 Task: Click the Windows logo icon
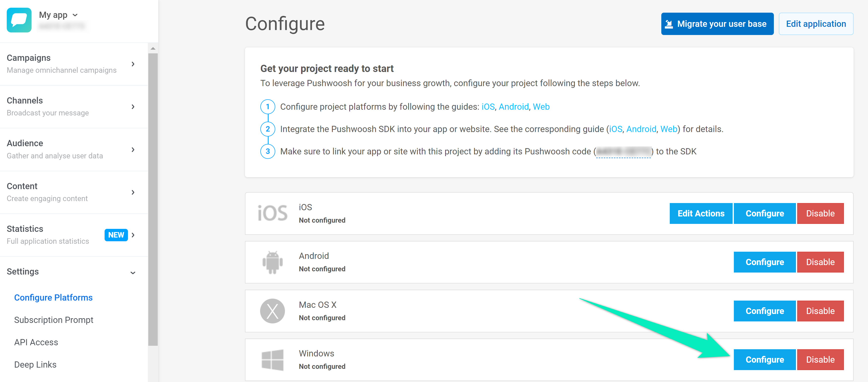click(x=272, y=360)
